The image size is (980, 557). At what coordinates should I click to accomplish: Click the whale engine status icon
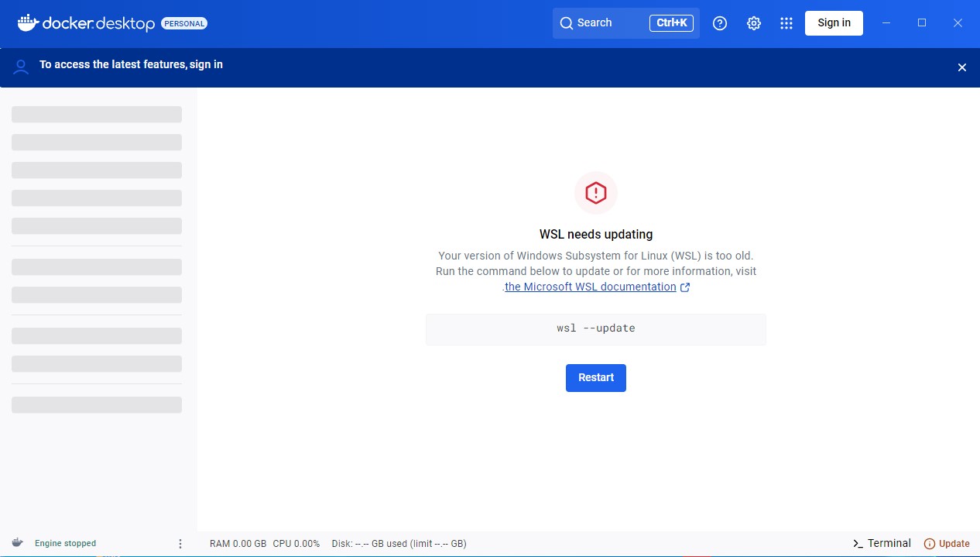pyautogui.click(x=18, y=543)
